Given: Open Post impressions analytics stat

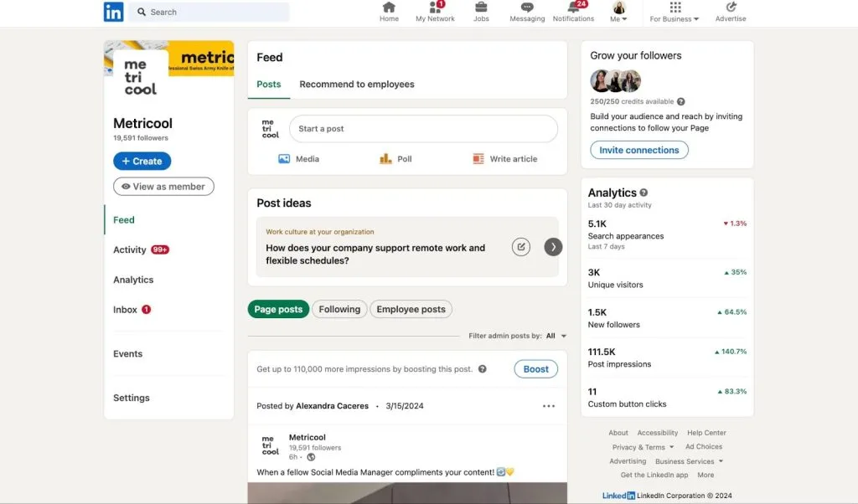Looking at the screenshot, I should click(x=667, y=357).
